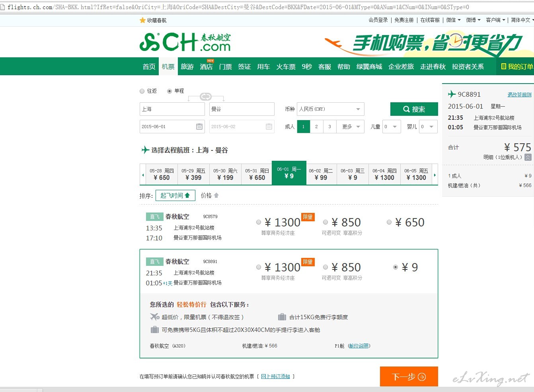Image resolution: width=534 pixels, height=392 pixels.
Task: Expand the 微信 dropdown in the top bar
Action: [x=453, y=20]
